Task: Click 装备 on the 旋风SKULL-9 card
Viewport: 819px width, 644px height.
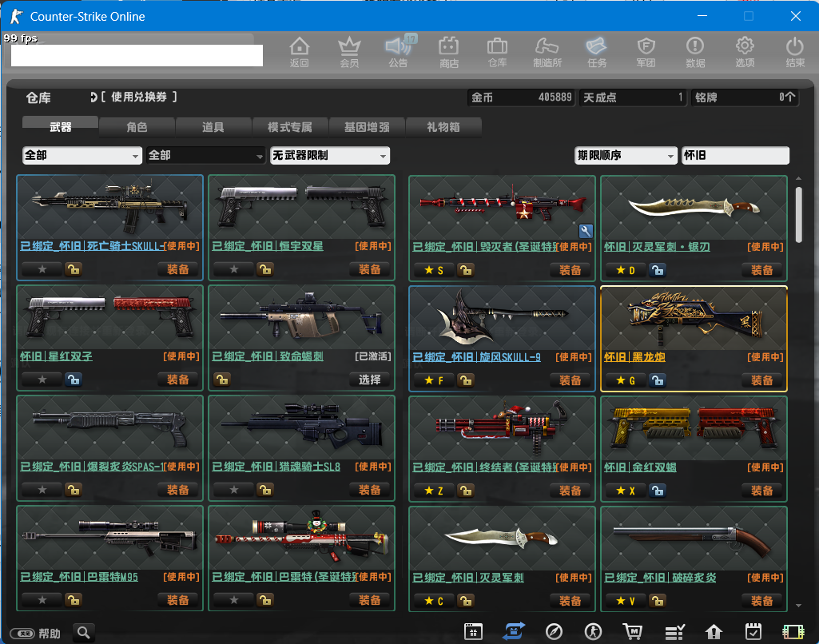Action: click(x=571, y=380)
